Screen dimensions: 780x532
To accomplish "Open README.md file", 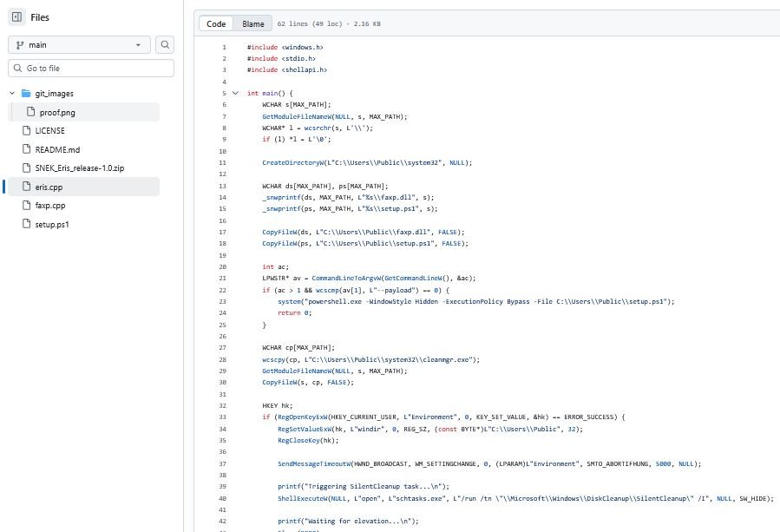I will pyautogui.click(x=57, y=150).
